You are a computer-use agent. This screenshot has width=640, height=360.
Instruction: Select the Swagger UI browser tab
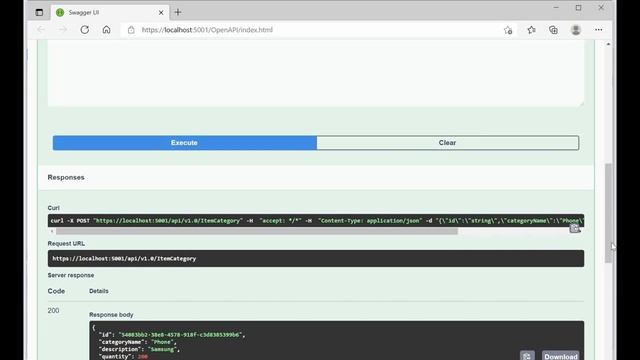110,13
